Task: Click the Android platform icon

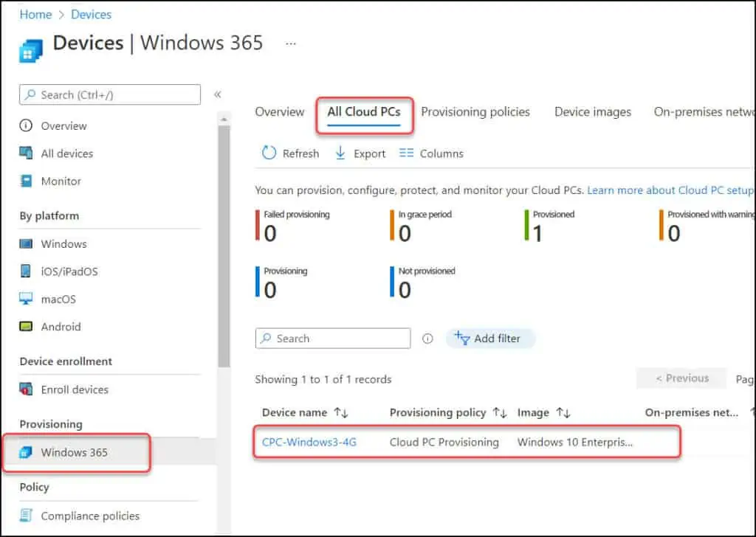Action: [x=26, y=327]
